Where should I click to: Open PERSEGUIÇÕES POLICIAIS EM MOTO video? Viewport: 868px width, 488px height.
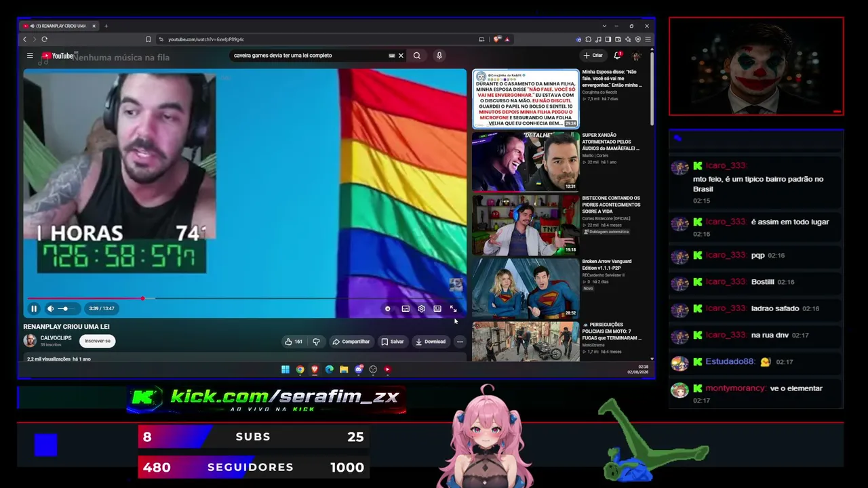coord(526,341)
